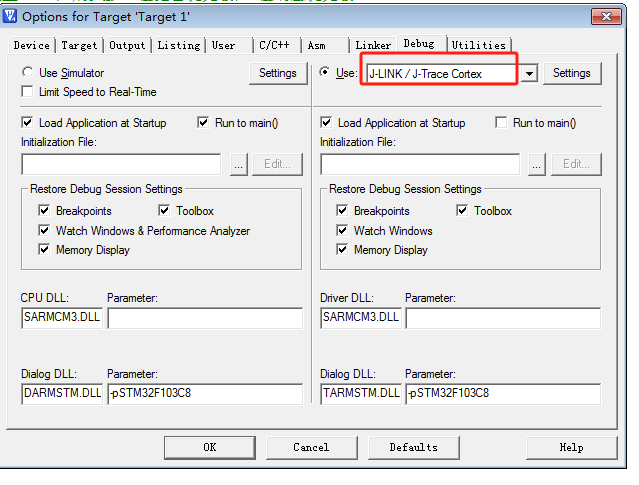
Task: Click CPU DLL Parameter field
Action: pos(205,318)
